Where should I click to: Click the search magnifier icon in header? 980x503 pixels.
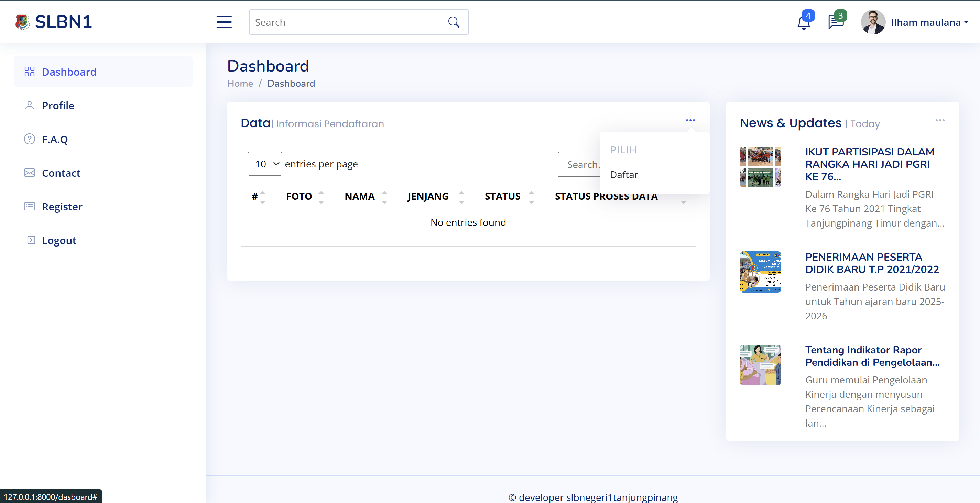click(x=454, y=22)
